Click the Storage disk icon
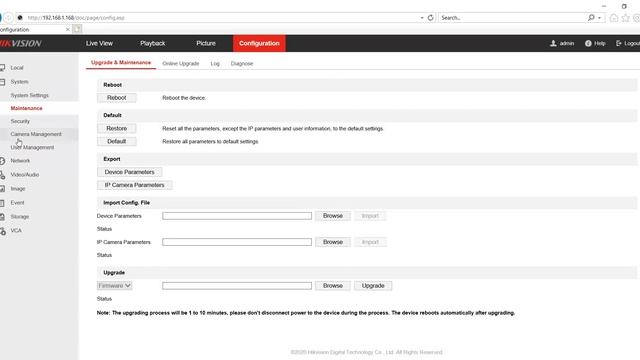 tap(2, 217)
